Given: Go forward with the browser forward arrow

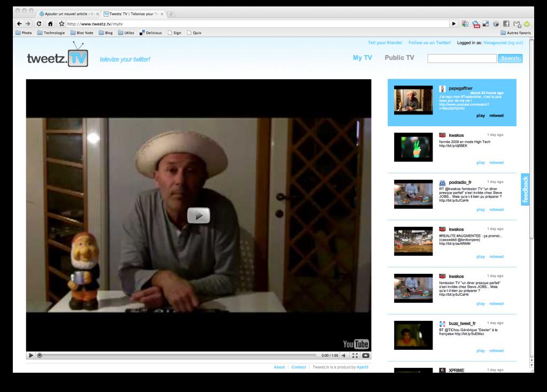Looking at the screenshot, I should click(x=28, y=24).
